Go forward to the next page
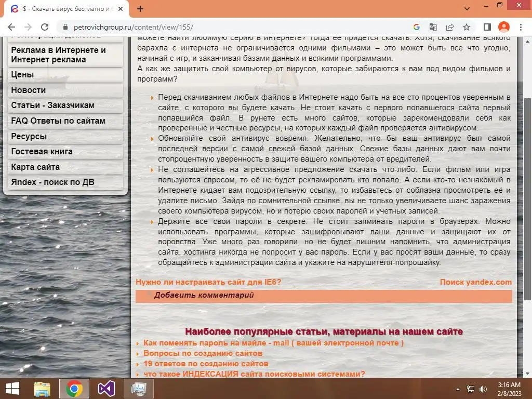The height and width of the screenshot is (399, 532). 28,27
